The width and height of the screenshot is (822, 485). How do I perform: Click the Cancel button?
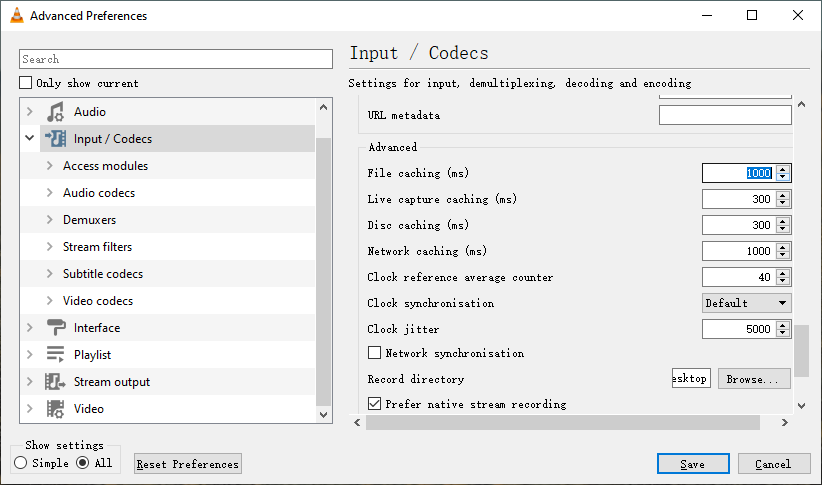point(774,464)
